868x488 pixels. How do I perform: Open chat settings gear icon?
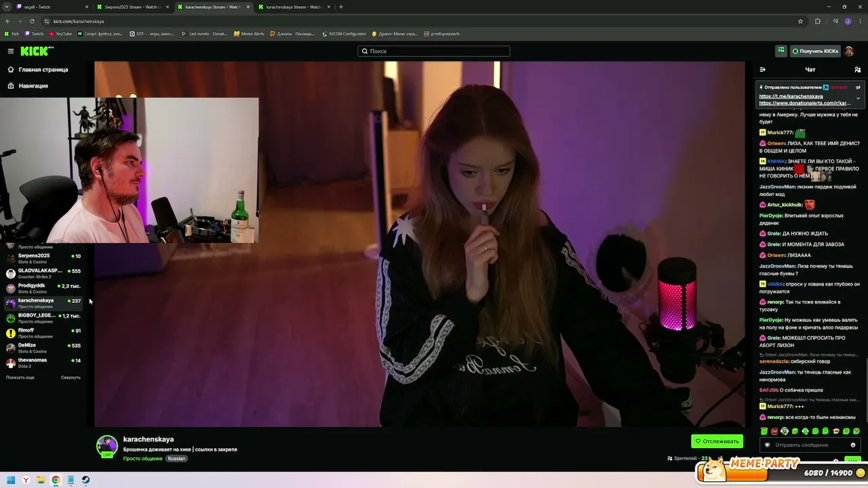pos(835,460)
